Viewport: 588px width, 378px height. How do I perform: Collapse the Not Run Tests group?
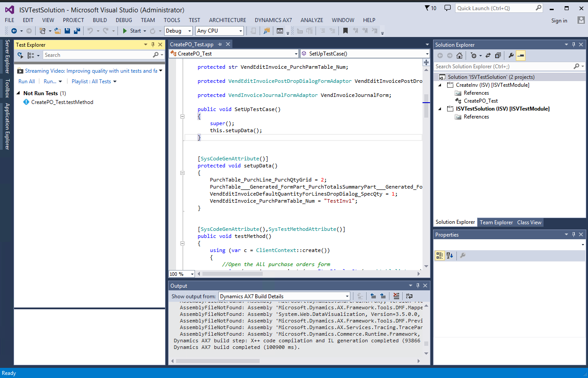click(x=19, y=93)
